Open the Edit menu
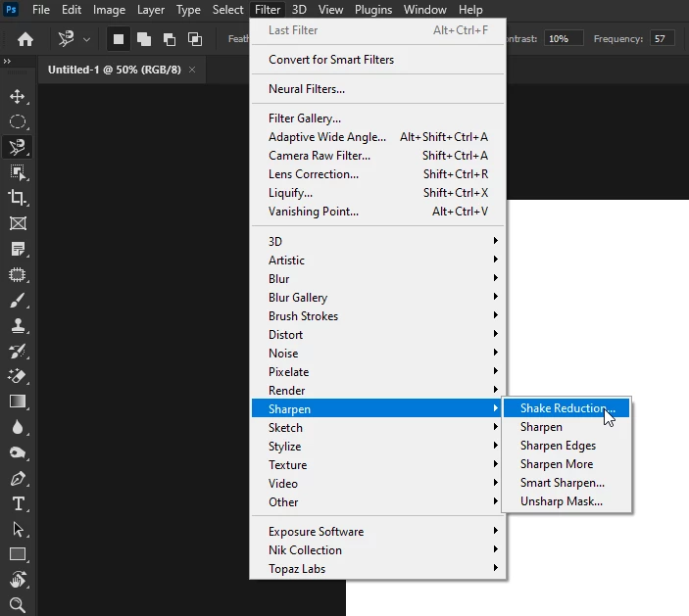Image resolution: width=689 pixels, height=616 pixels. (72, 9)
